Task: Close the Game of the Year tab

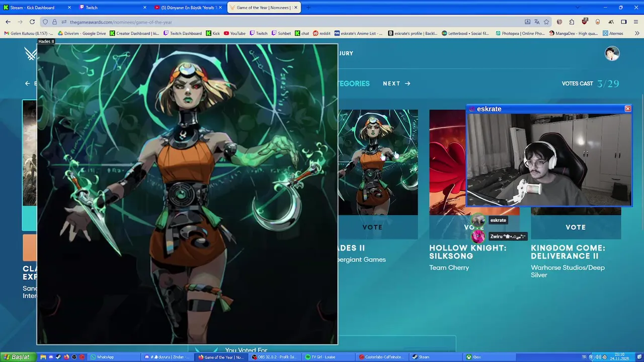Action: click(296, 8)
